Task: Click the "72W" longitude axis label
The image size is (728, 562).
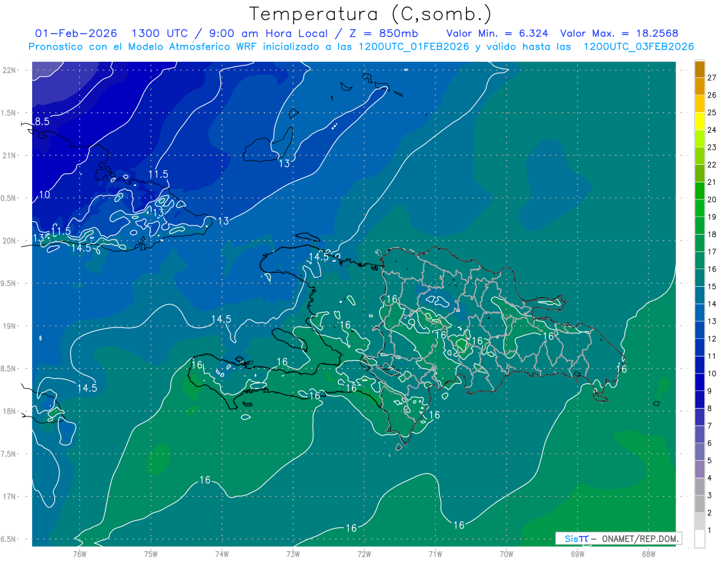Action: 364,553
